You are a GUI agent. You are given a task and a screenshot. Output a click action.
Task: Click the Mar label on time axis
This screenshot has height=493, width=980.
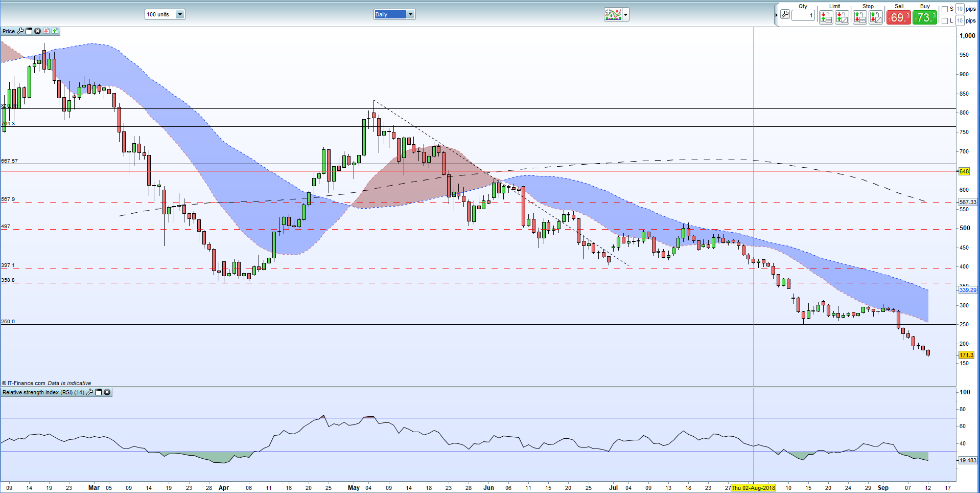94,488
